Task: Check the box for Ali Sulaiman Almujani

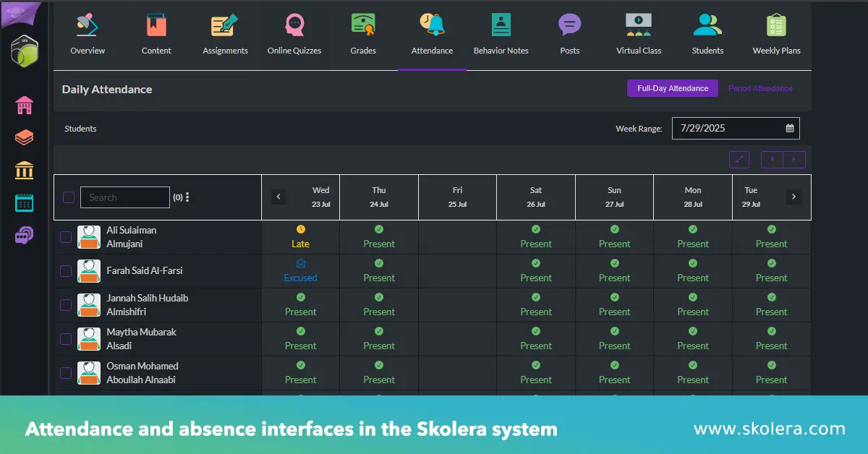Action: pyautogui.click(x=66, y=237)
